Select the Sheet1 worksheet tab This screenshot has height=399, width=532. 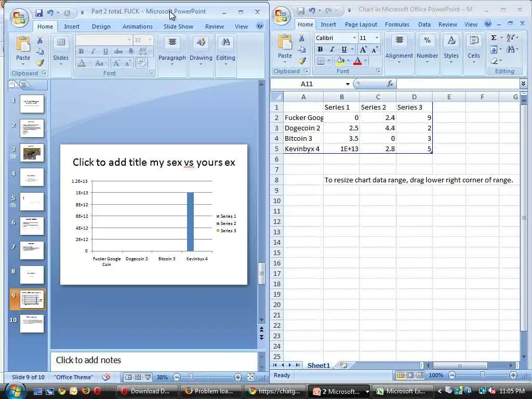(318, 365)
